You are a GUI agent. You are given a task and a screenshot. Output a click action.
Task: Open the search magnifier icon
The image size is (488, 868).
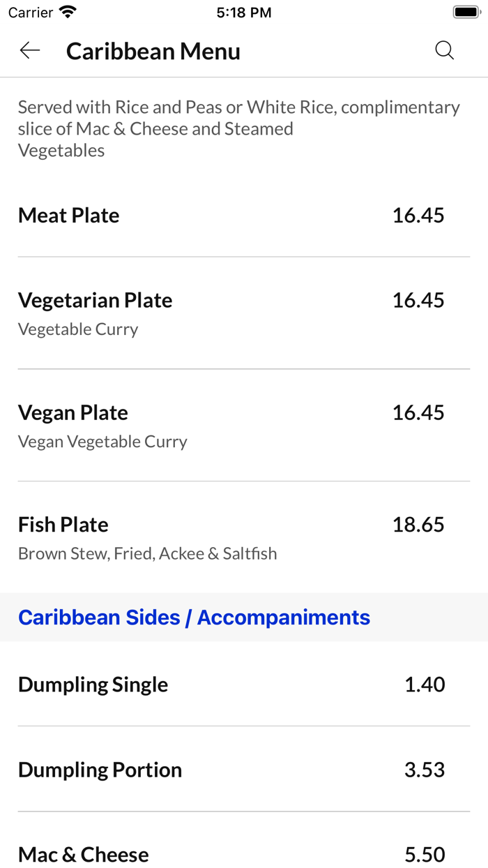444,50
